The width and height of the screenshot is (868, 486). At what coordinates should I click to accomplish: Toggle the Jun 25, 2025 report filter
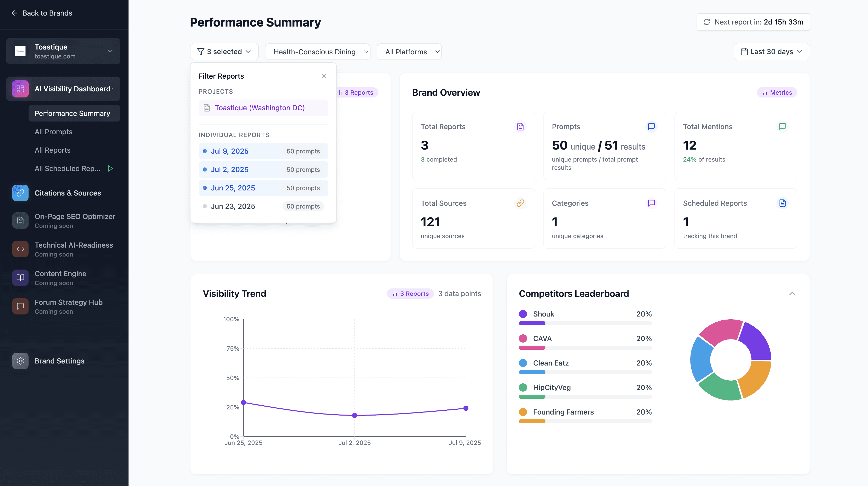(x=263, y=188)
